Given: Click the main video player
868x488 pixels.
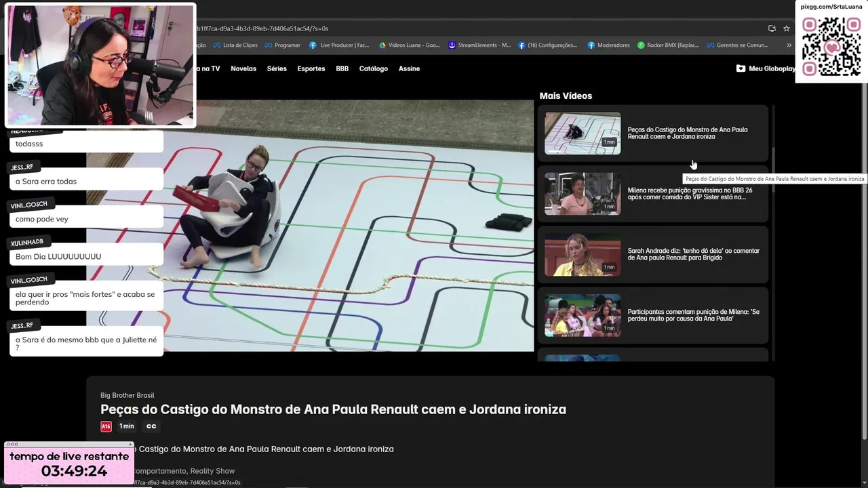Looking at the screenshot, I should [310, 226].
